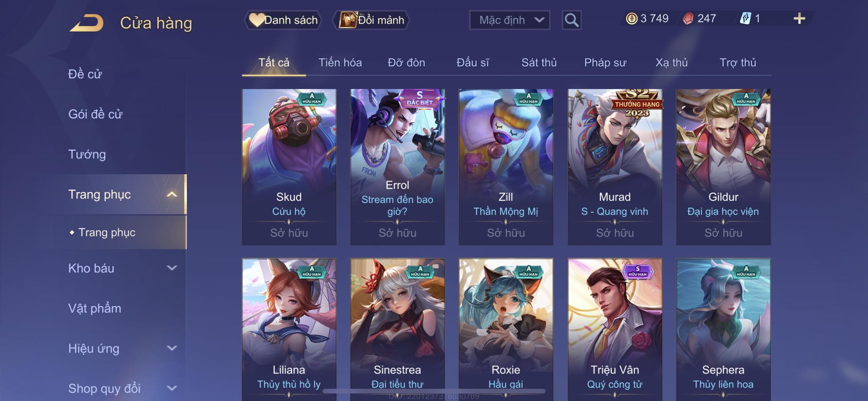Click the gold coin icon showing 3 749
The width and height of the screenshot is (868, 401).
point(632,19)
